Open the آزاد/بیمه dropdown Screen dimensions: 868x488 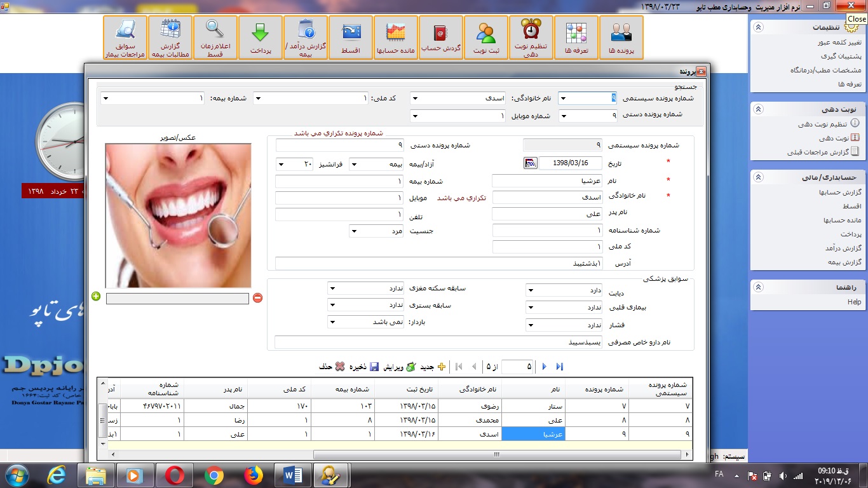click(354, 165)
